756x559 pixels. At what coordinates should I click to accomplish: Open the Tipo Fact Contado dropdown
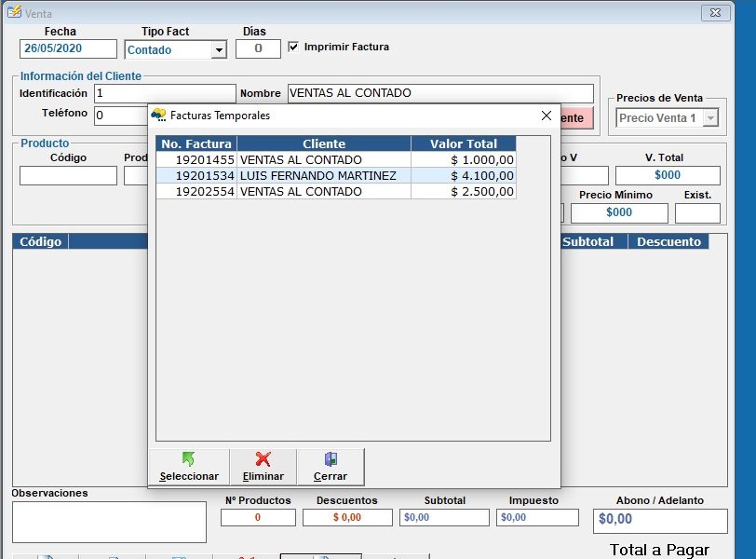tap(219, 50)
